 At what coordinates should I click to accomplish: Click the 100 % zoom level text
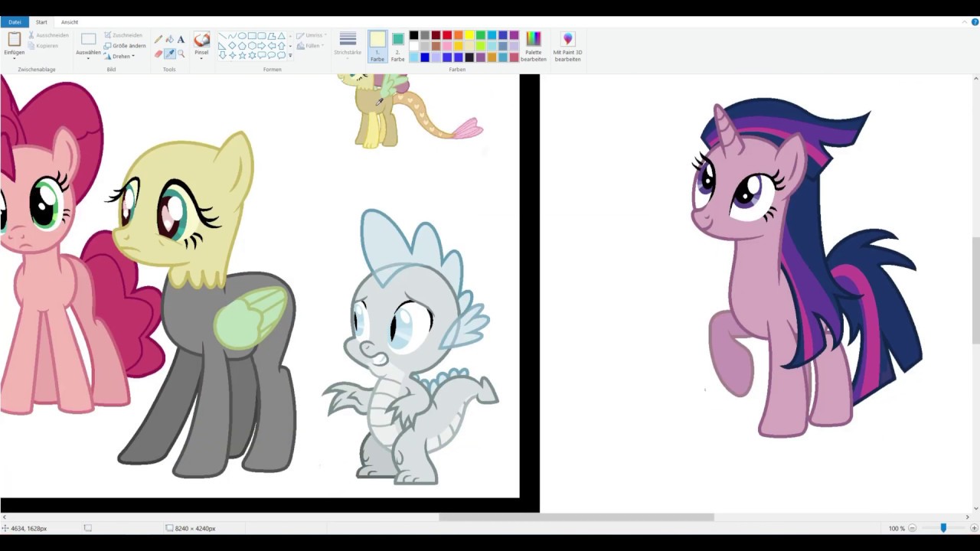[x=896, y=528]
